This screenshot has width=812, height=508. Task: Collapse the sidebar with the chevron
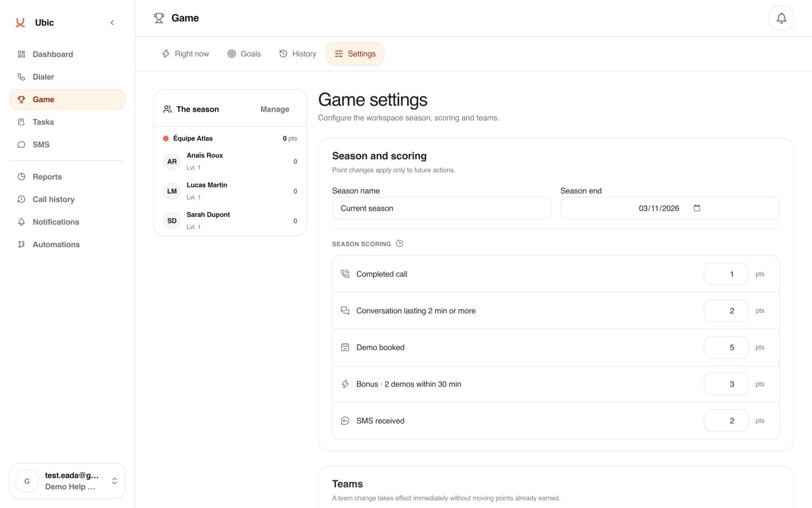pyautogui.click(x=112, y=23)
